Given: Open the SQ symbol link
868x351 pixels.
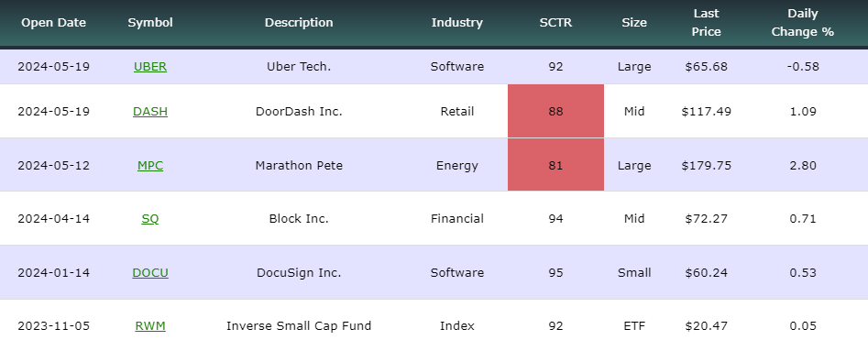Looking at the screenshot, I should coord(150,219).
